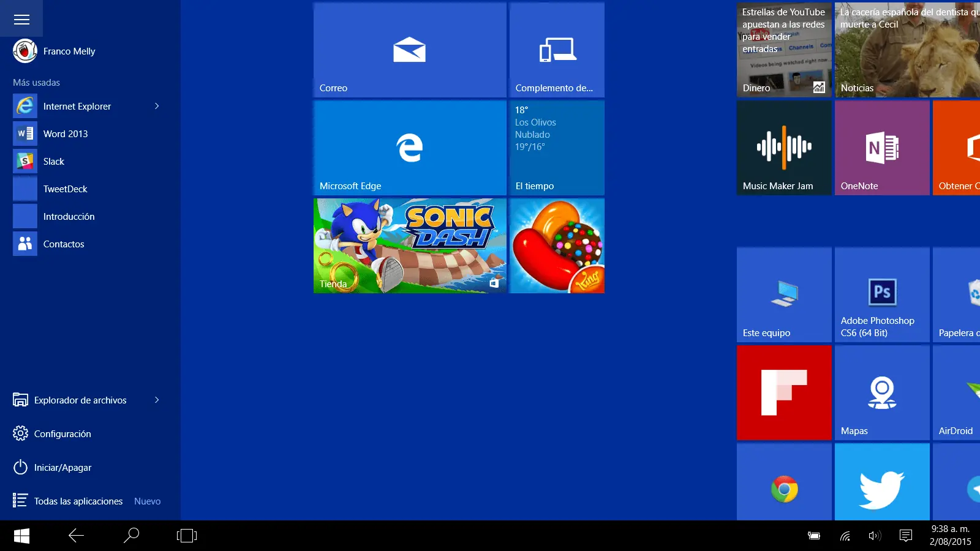Screen dimensions: 980x551
Task: Launch the Microsoft Edge tile
Action: pyautogui.click(x=410, y=148)
